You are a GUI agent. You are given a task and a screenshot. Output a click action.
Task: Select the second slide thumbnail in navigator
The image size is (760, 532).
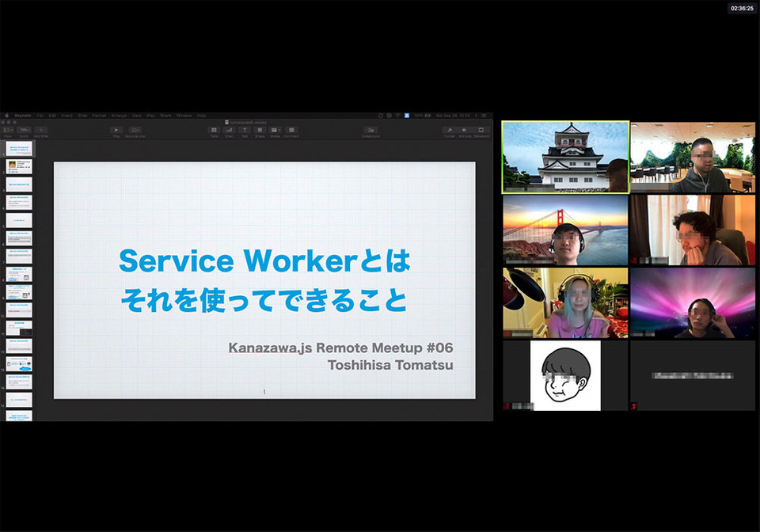pos(19,166)
